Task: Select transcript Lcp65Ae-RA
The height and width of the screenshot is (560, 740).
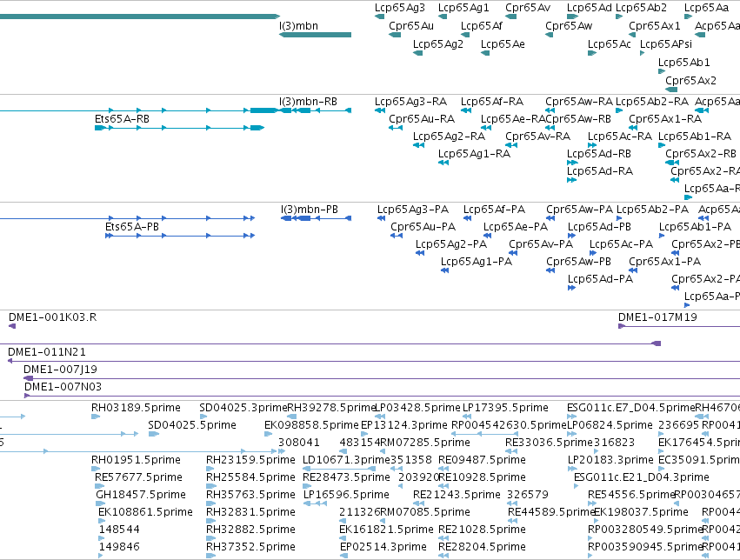Action: point(513,119)
